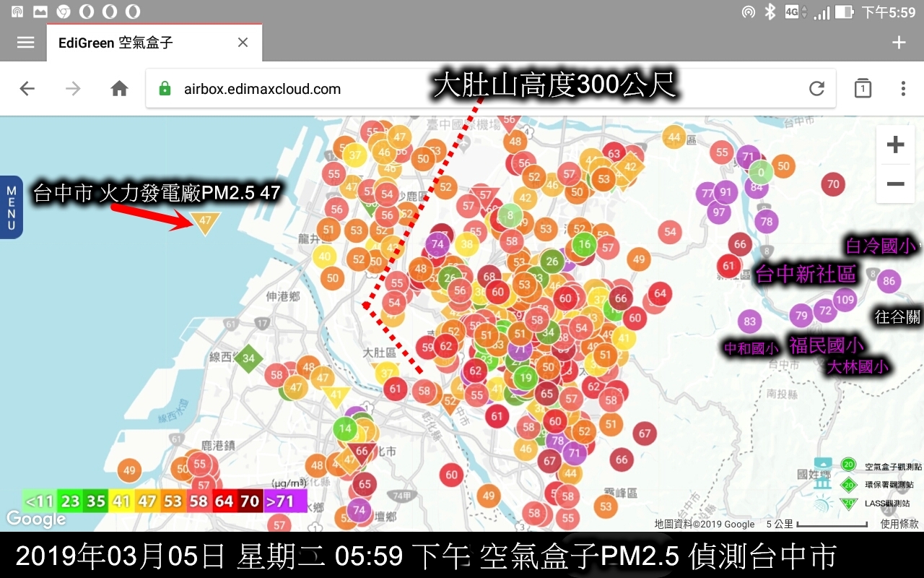Tap the red 63 marker

click(x=614, y=153)
